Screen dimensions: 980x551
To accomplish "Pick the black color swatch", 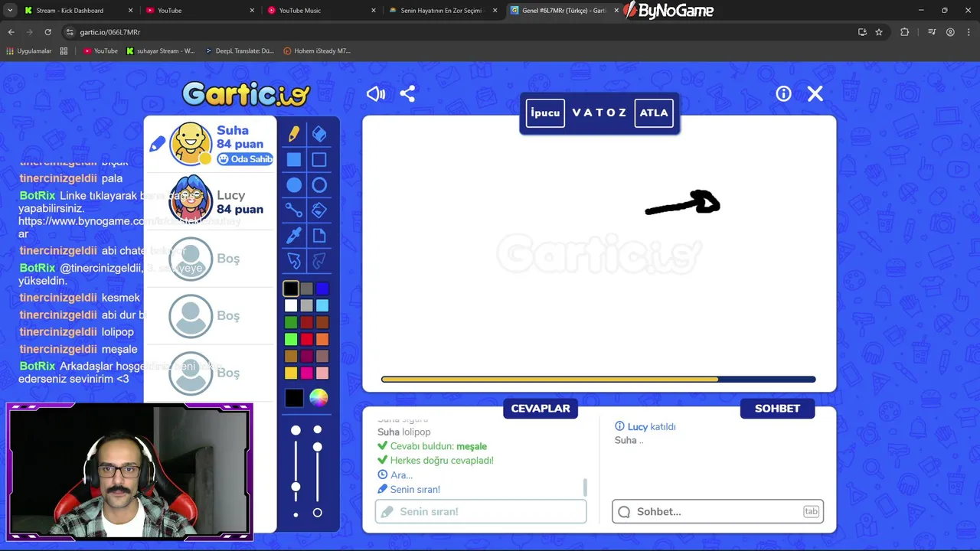I will tap(291, 289).
